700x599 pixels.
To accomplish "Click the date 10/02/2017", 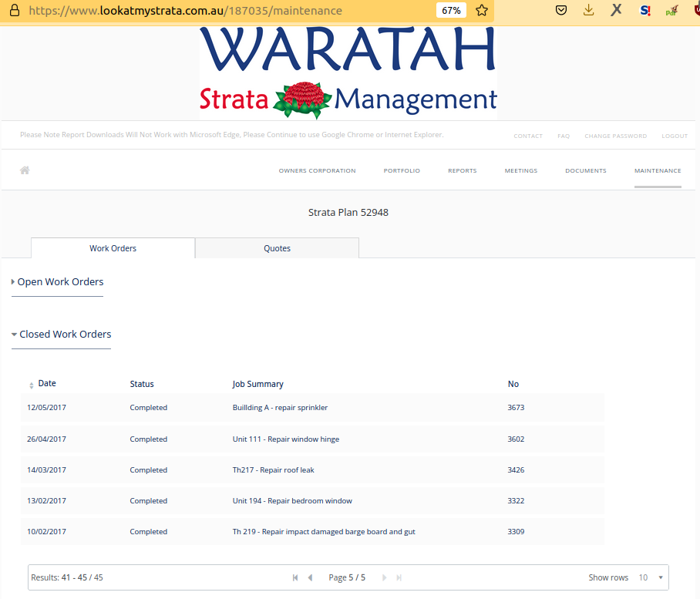I will click(x=46, y=531).
